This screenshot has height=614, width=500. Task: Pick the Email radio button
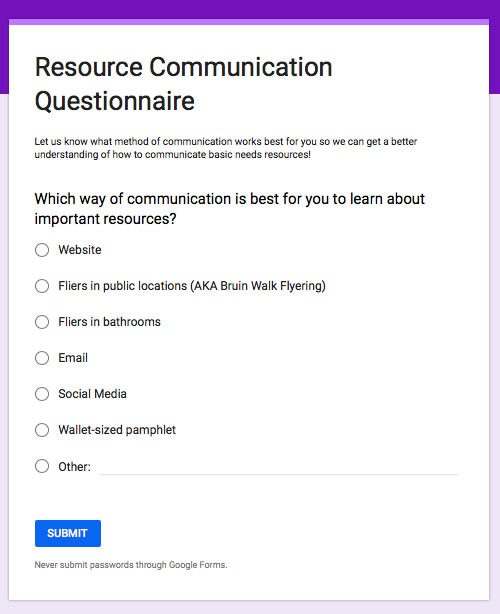coord(42,358)
